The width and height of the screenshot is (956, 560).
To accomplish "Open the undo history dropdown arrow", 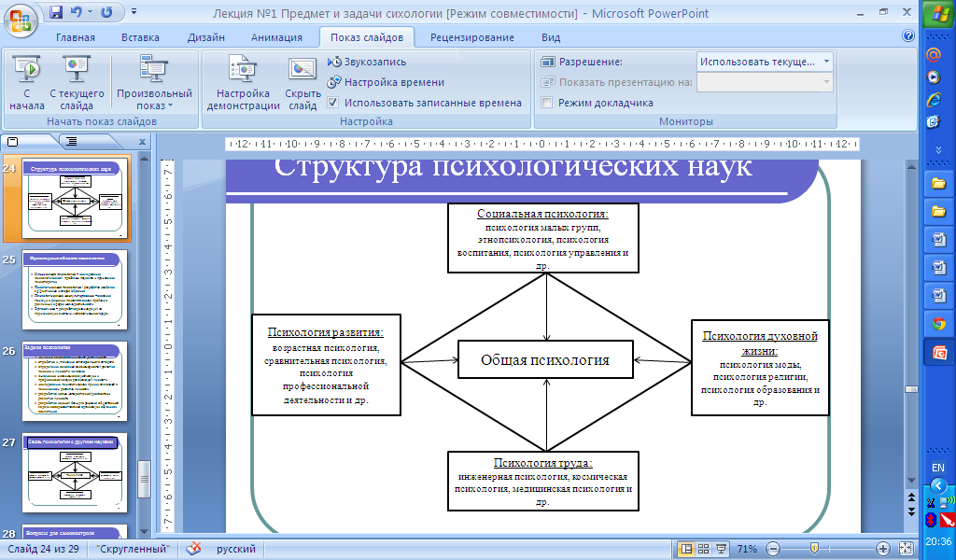I will coord(90,11).
